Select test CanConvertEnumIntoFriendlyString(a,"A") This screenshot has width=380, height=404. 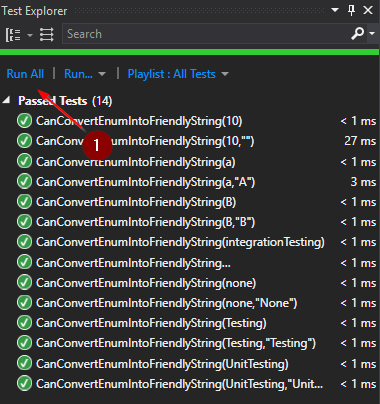(x=145, y=182)
